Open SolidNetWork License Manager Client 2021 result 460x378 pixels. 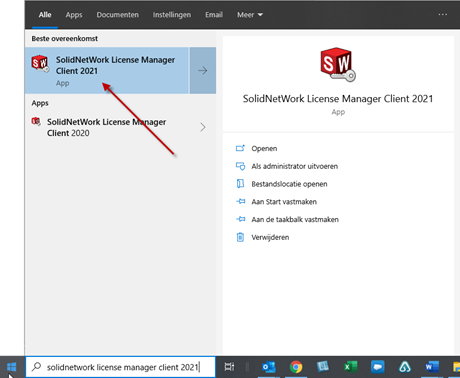tap(107, 70)
